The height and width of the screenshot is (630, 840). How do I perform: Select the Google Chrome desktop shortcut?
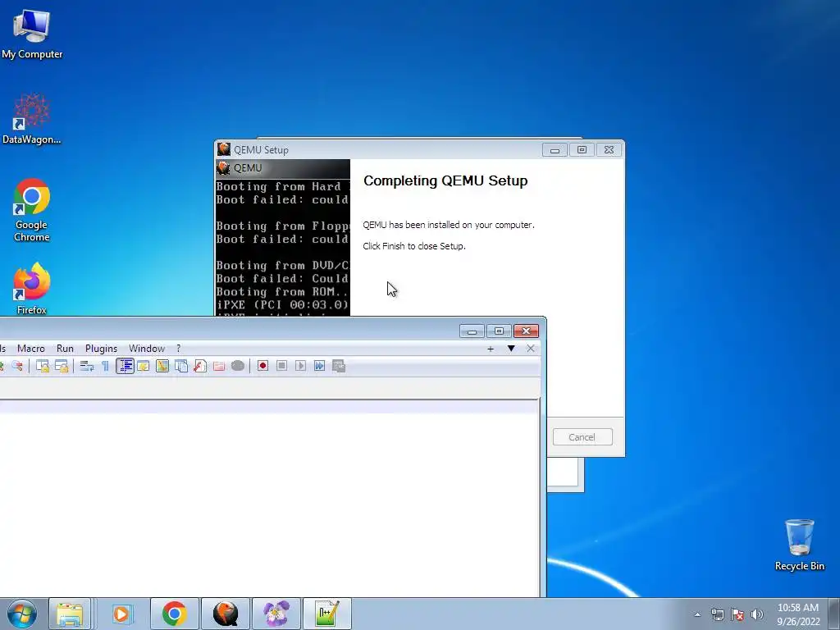pos(32,210)
